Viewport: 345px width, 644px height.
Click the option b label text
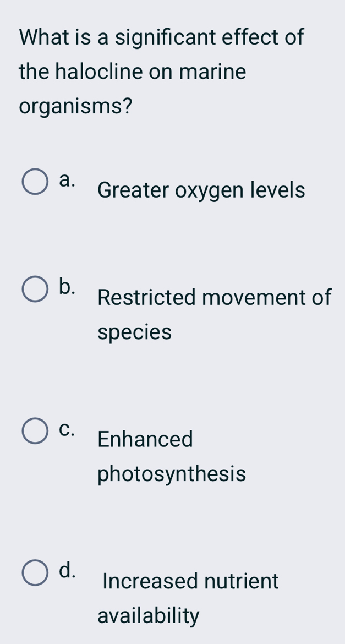66,285
